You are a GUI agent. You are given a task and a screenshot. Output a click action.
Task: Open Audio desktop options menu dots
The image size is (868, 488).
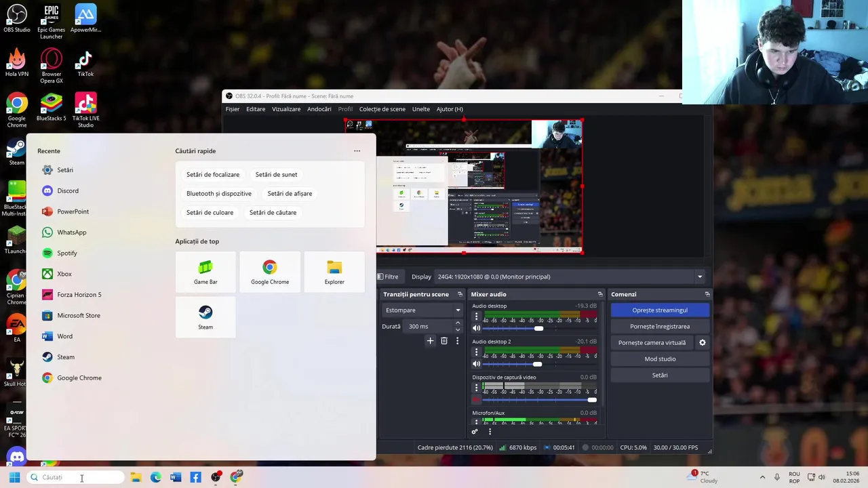(x=476, y=317)
